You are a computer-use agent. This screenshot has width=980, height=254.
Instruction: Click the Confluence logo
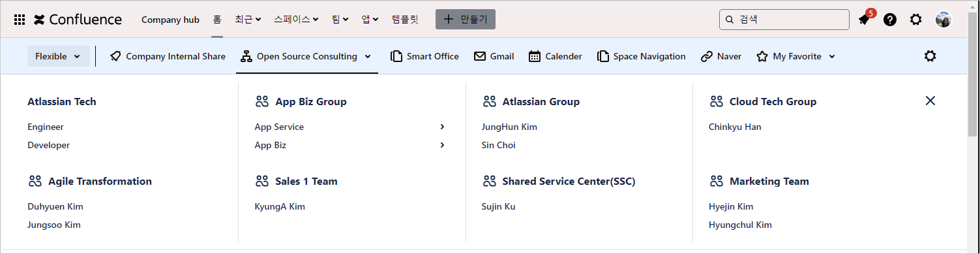[78, 20]
